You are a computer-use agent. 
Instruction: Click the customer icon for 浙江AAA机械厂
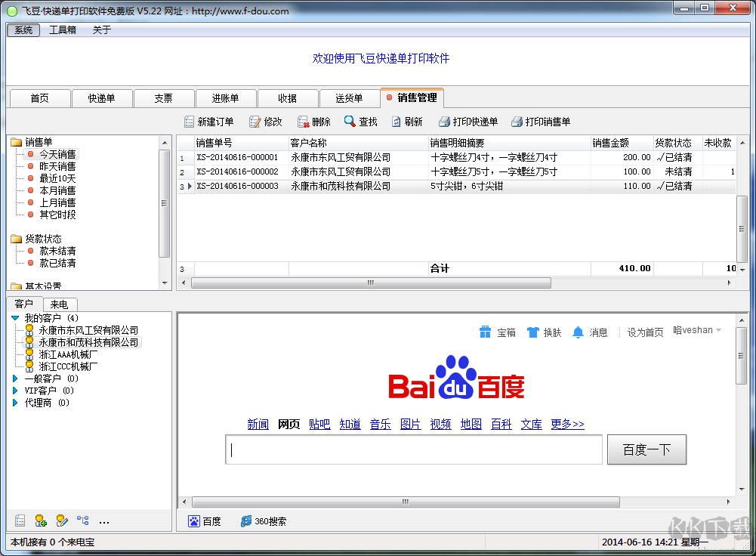point(29,354)
